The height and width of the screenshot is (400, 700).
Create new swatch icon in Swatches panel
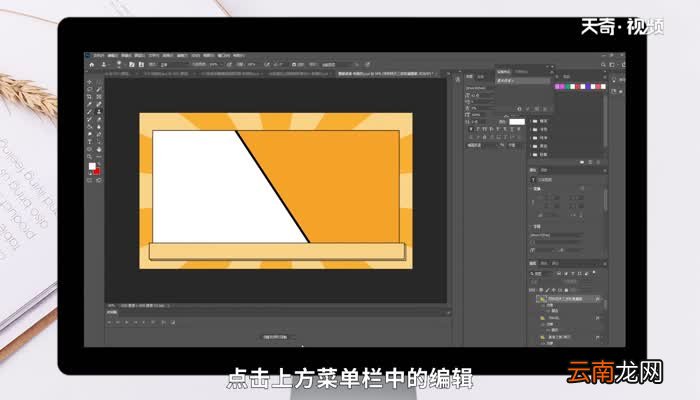(x=590, y=162)
